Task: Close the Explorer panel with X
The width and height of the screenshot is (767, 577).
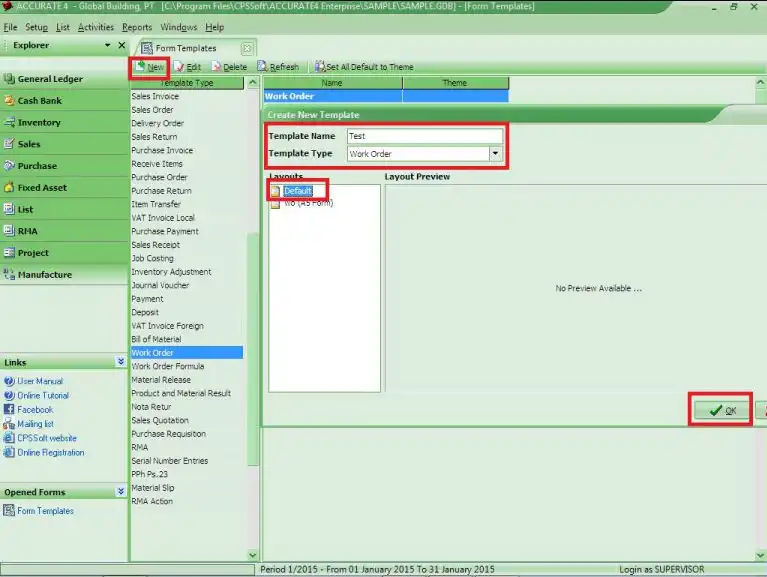Action: coord(122,45)
